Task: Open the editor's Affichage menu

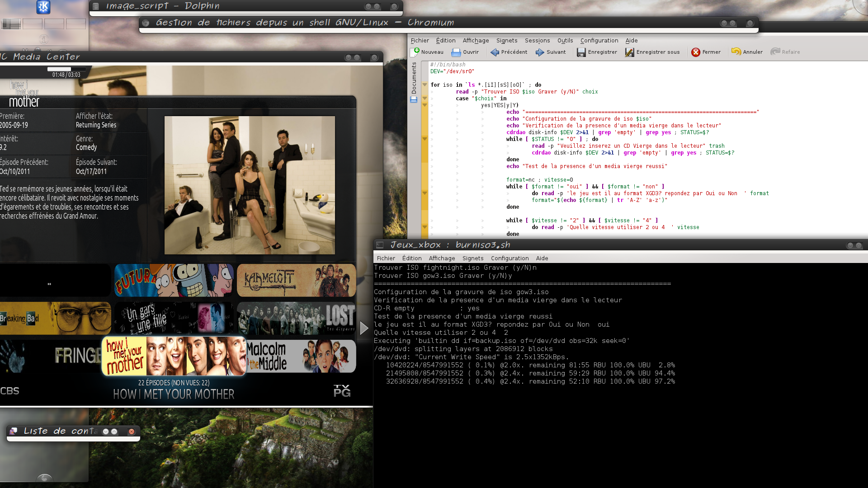Action: coord(476,41)
